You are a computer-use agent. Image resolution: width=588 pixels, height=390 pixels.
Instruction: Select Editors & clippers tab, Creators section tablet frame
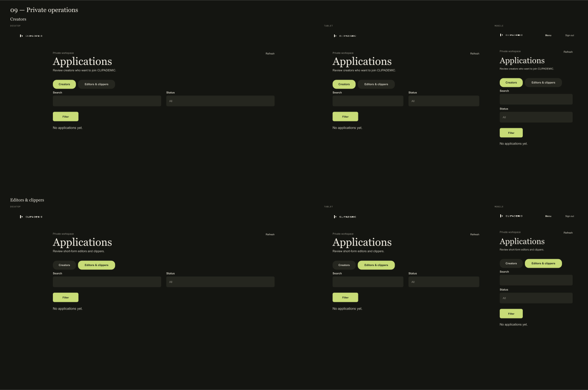pos(376,84)
